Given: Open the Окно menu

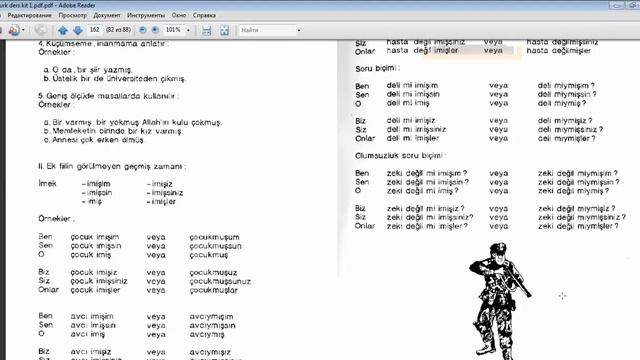Looking at the screenshot, I should click(x=179, y=15).
